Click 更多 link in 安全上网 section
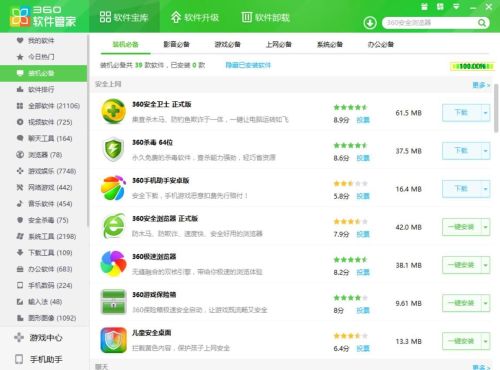500x370 pixels. coord(481,85)
